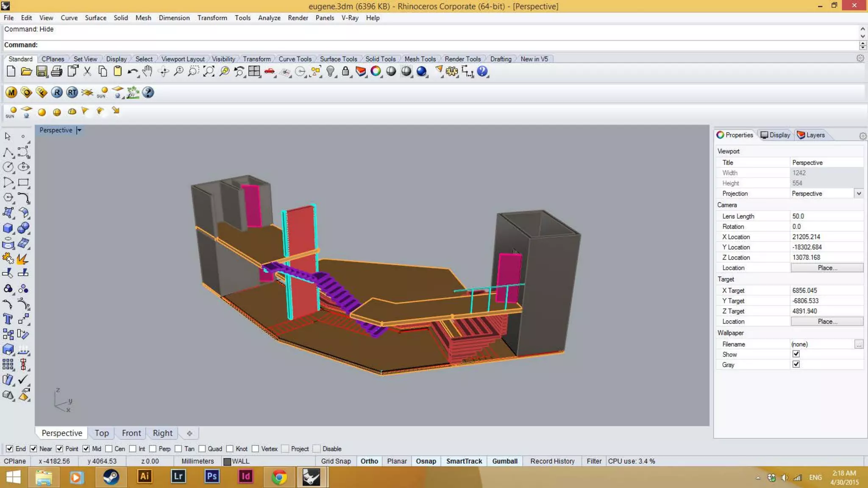The width and height of the screenshot is (868, 488).
Task: Click the lightbulb Hide objects icon
Action: 330,71
